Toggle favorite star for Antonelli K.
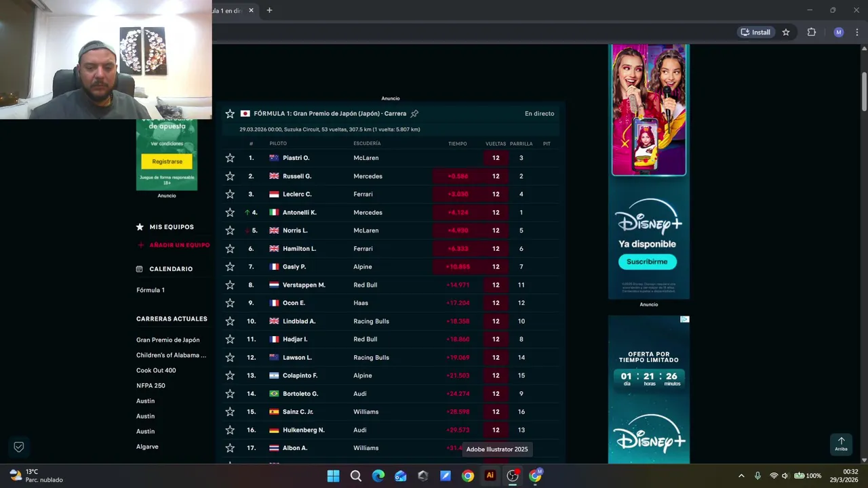 click(230, 212)
